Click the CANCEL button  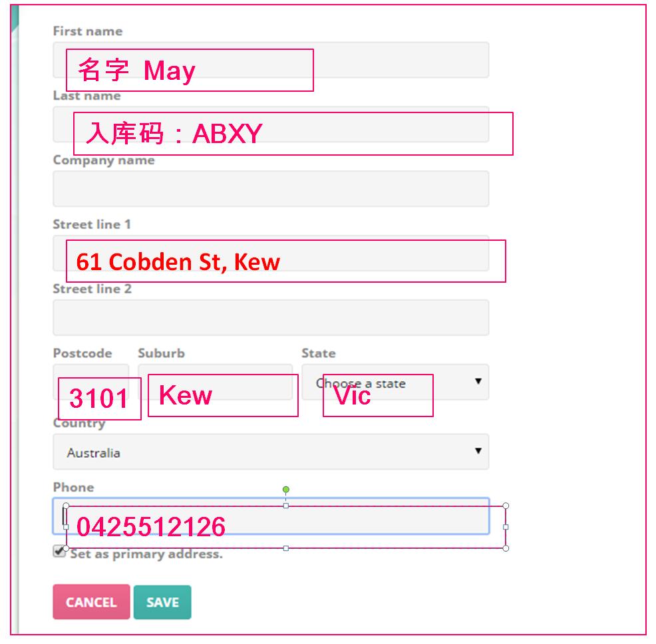click(91, 602)
